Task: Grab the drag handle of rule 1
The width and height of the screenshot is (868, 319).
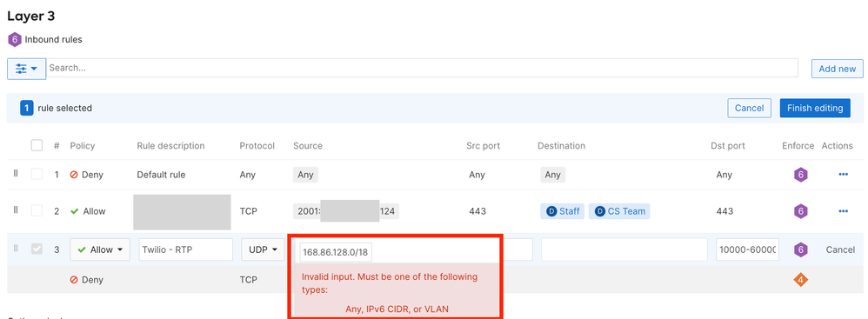Action: tap(16, 174)
